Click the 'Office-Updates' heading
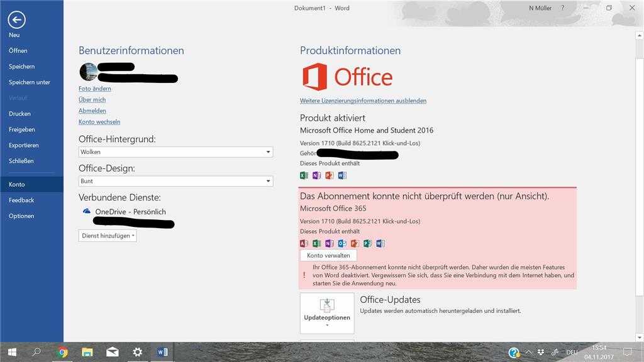The height and width of the screenshot is (362, 644). tap(390, 300)
